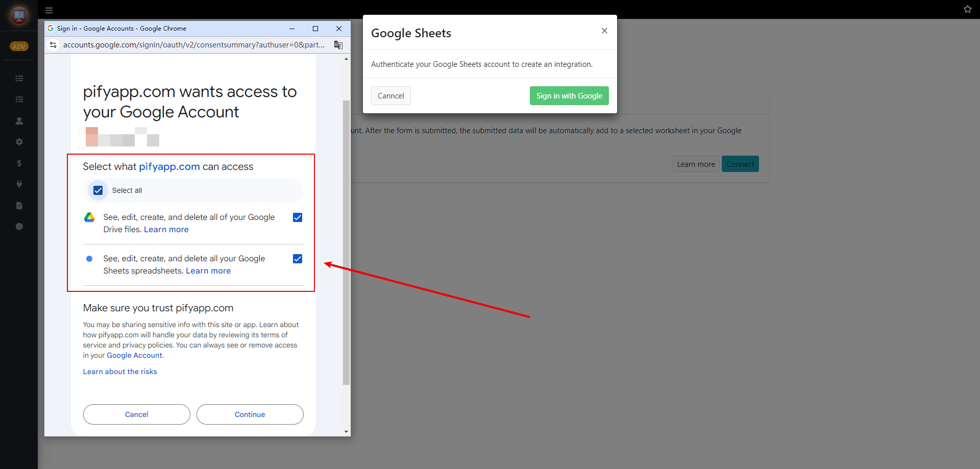Open the dollar billing sidebar icon

(19, 163)
